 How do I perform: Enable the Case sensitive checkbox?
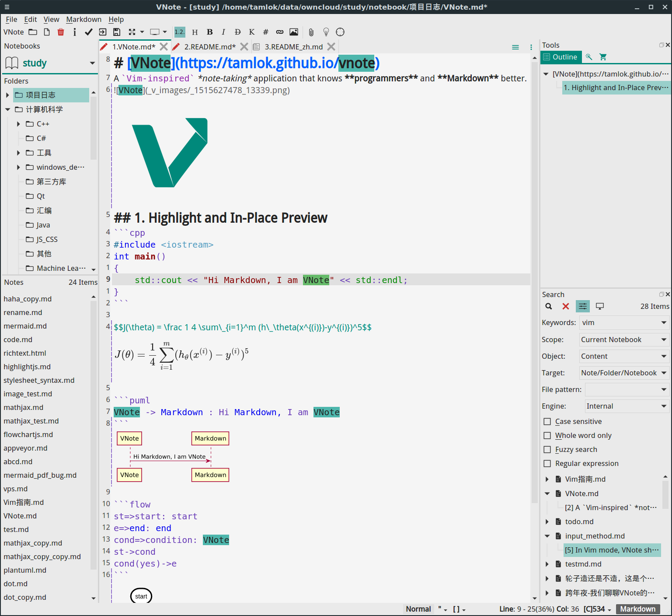pos(547,421)
